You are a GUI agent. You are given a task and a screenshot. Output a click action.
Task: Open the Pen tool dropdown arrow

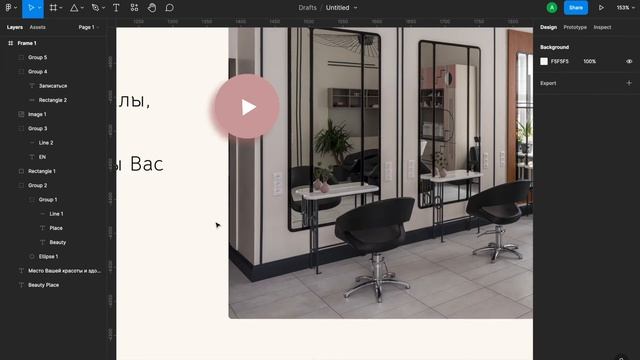103,8
